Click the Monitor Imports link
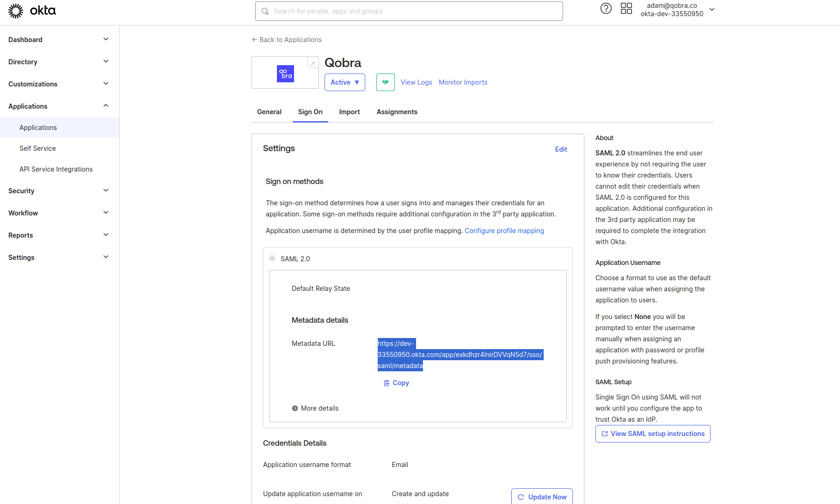The height and width of the screenshot is (504, 840). pos(463,82)
